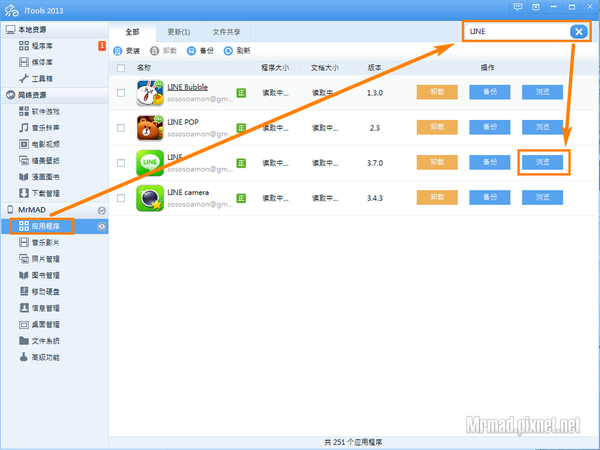
Task: Sort by the 版本 column header
Action: (x=374, y=68)
